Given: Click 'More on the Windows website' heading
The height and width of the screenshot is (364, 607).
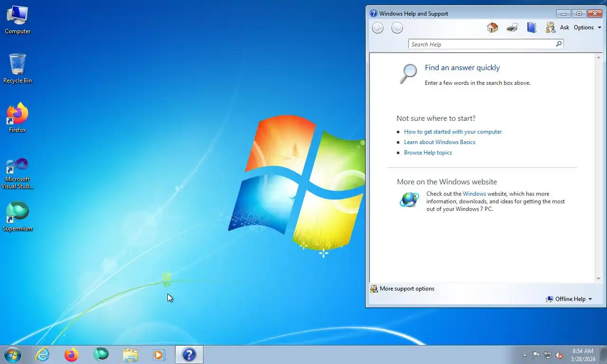Looking at the screenshot, I should [x=447, y=182].
